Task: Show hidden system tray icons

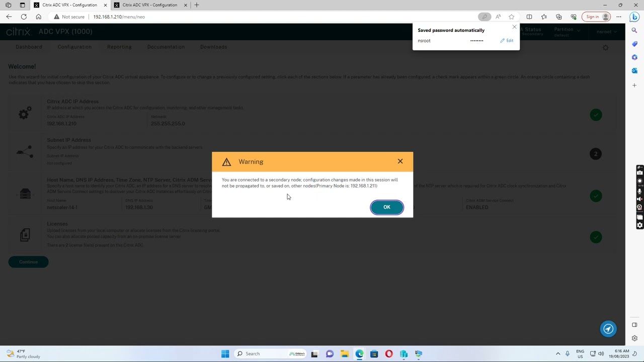Action: pos(558,353)
